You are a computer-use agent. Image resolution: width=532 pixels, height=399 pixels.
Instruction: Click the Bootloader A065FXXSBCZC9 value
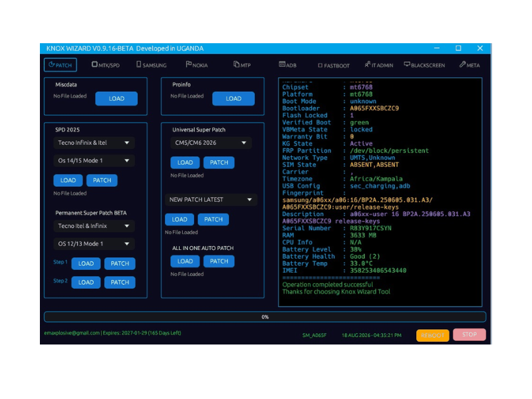coord(374,108)
